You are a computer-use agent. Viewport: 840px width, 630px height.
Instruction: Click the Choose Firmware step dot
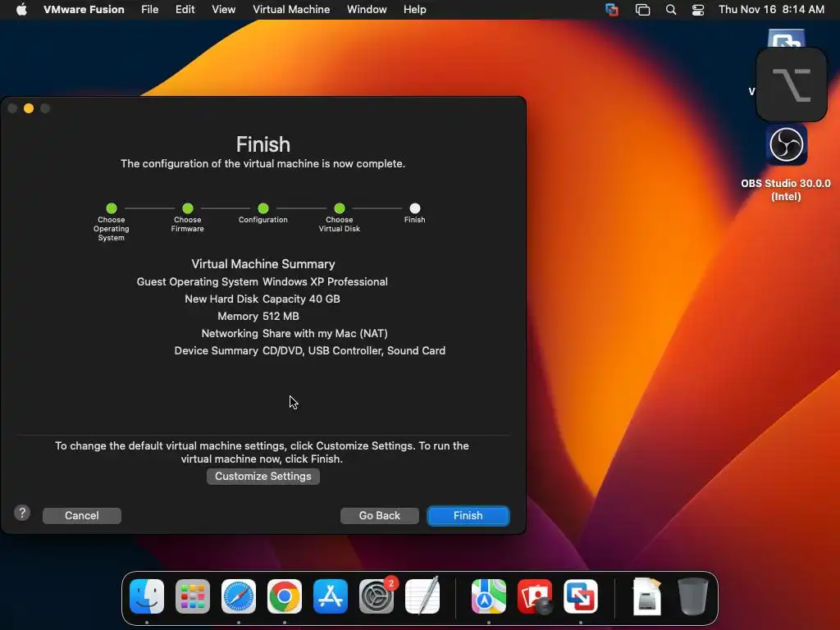[188, 208]
